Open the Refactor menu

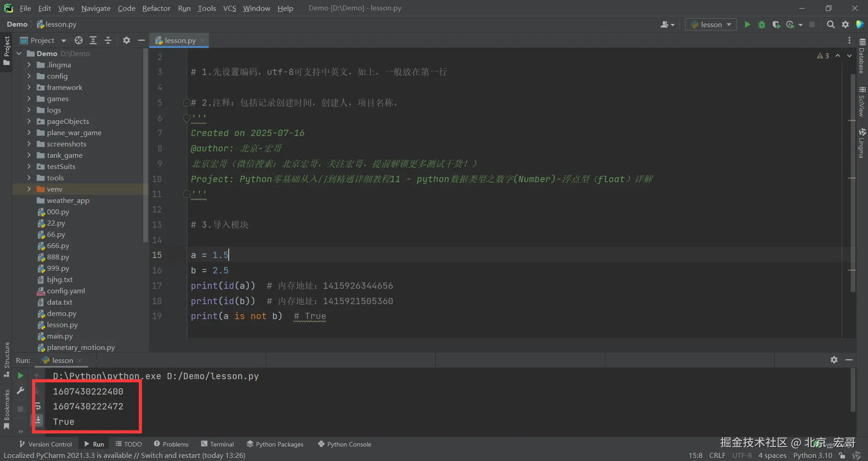(x=156, y=8)
